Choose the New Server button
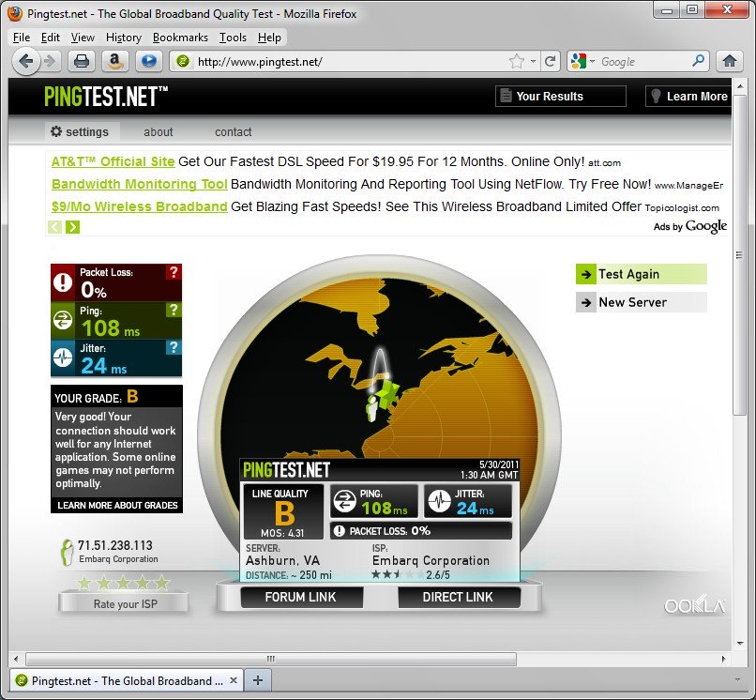756x700 pixels. click(641, 302)
